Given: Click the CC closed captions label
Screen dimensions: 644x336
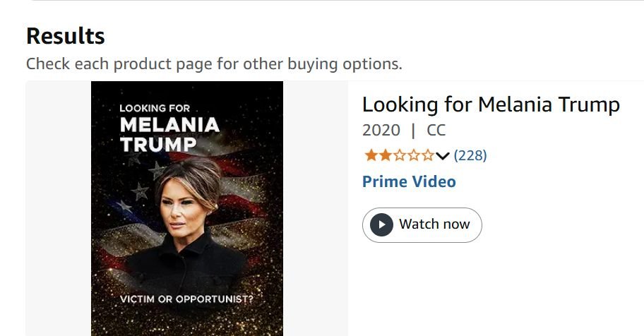Looking at the screenshot, I should (x=436, y=131).
